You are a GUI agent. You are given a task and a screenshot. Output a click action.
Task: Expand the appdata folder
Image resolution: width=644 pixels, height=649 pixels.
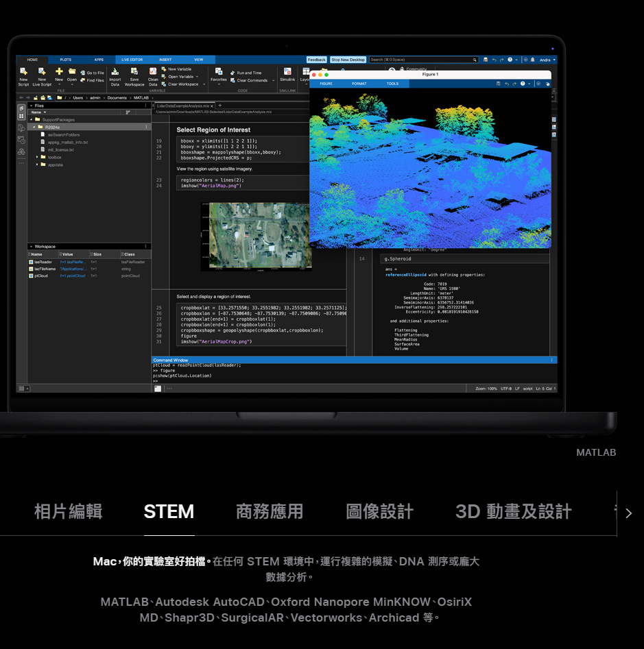point(37,164)
